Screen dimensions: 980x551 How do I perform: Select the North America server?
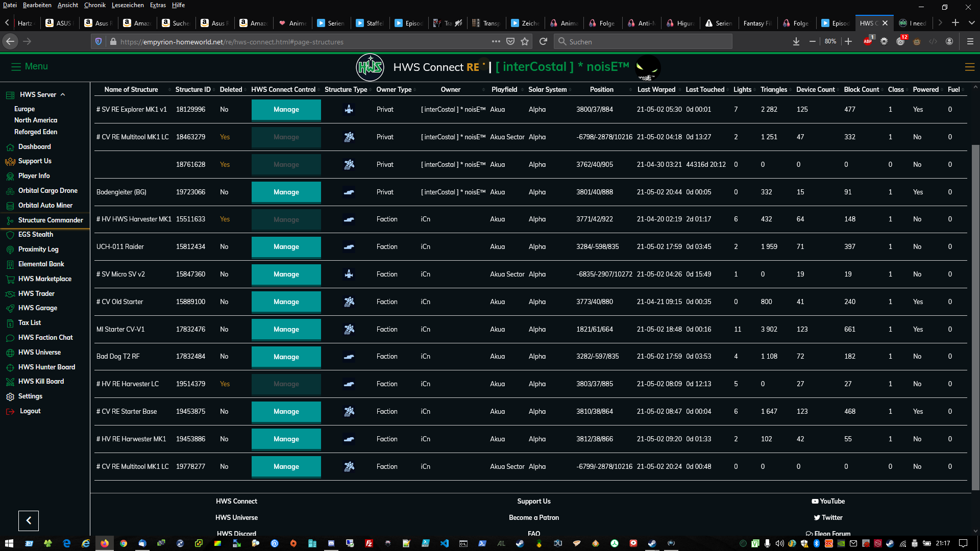point(36,120)
